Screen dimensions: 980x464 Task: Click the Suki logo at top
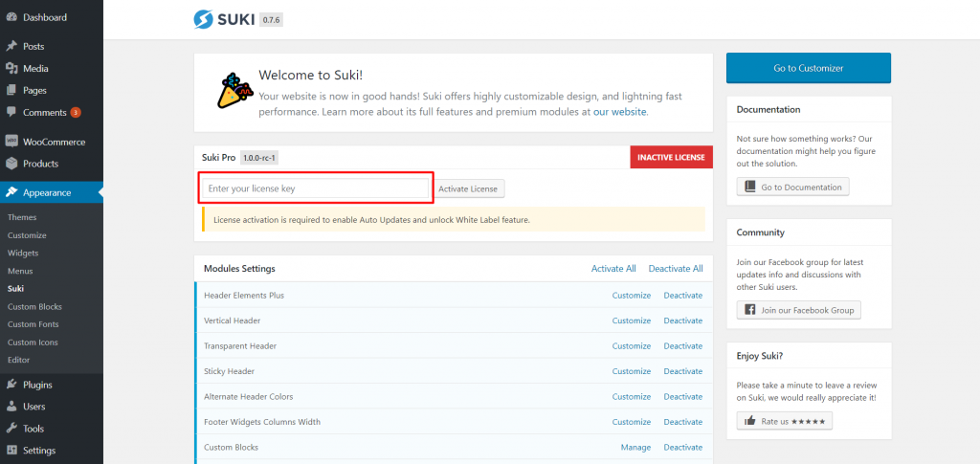point(224,19)
